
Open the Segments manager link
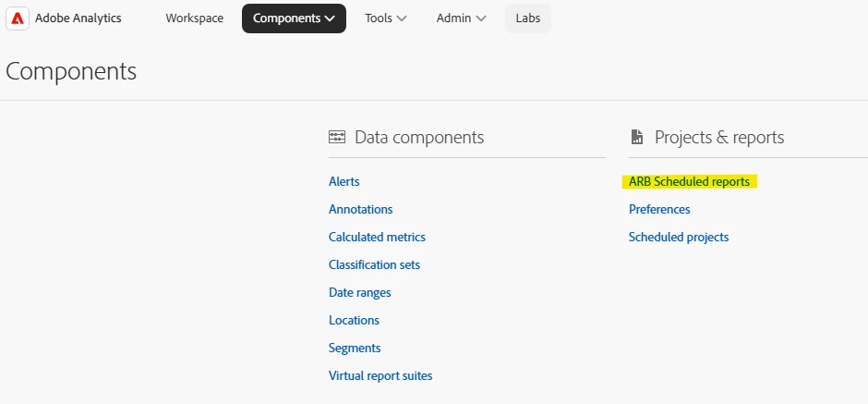[355, 349]
